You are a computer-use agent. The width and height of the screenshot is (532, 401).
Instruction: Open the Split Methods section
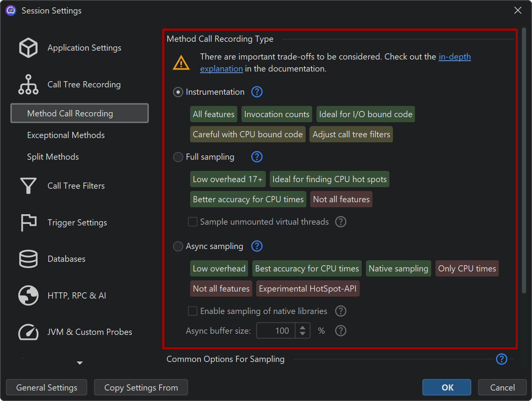[x=53, y=157]
